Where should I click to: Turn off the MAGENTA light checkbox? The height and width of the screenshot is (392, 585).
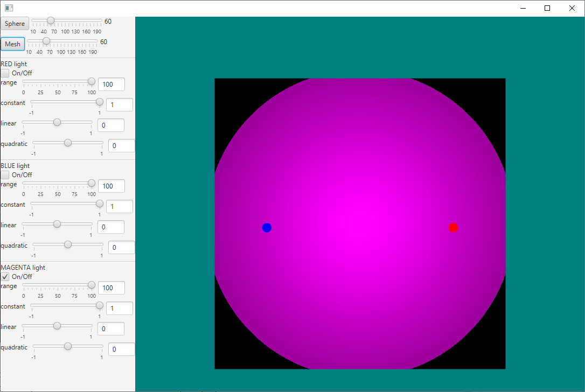click(x=5, y=277)
